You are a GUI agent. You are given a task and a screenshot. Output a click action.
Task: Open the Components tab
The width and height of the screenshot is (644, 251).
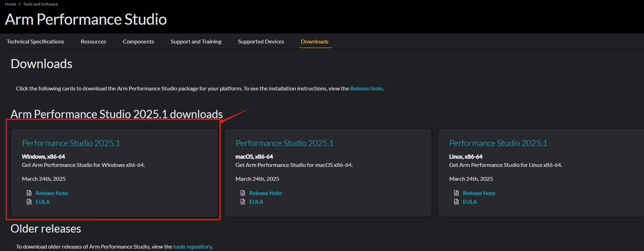coord(138,41)
